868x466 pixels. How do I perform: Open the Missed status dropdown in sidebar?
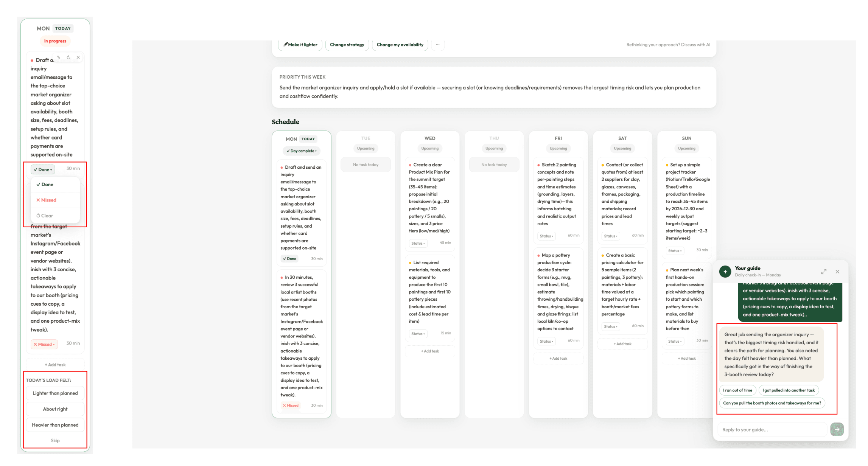click(x=44, y=344)
